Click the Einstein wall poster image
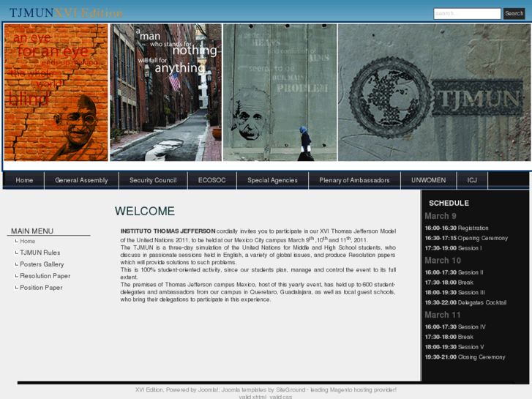This screenshot has height=399, width=532. click(x=280, y=92)
